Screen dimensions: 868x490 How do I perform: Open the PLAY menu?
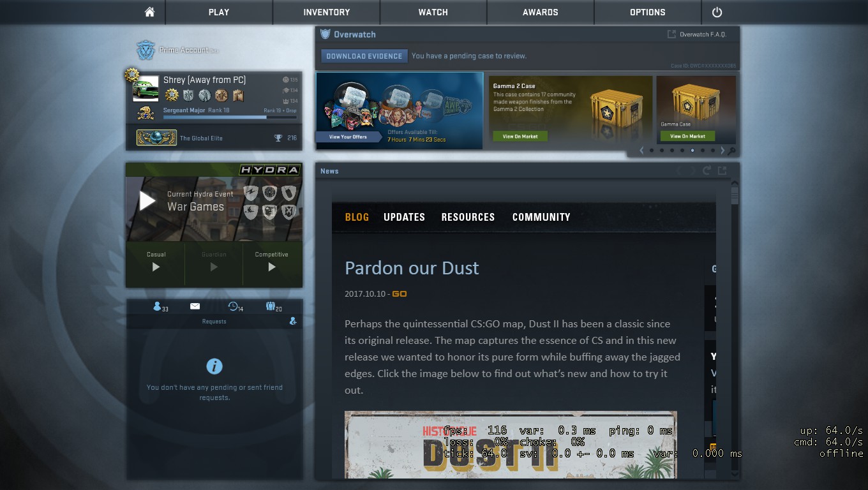219,12
